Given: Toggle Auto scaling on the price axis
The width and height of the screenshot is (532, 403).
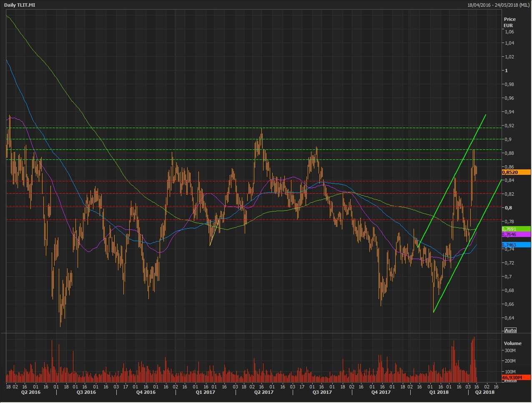Looking at the screenshot, I should coord(510,330).
